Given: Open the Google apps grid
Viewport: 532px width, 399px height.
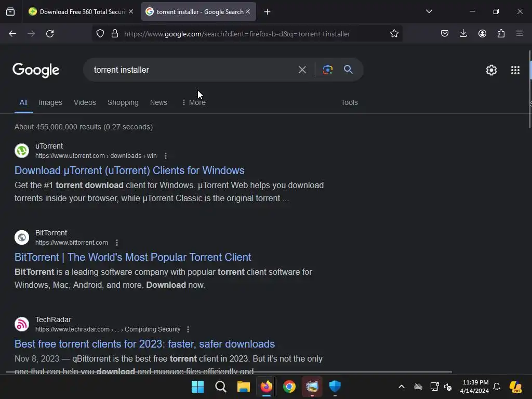Looking at the screenshot, I should 515,70.
